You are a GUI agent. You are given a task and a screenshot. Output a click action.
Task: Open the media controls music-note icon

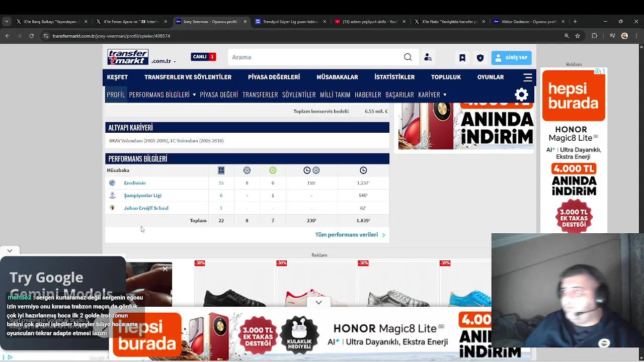pos(612,36)
